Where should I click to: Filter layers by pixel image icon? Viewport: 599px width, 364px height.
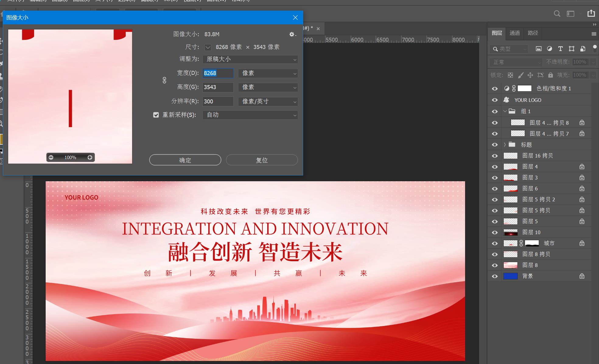click(539, 49)
